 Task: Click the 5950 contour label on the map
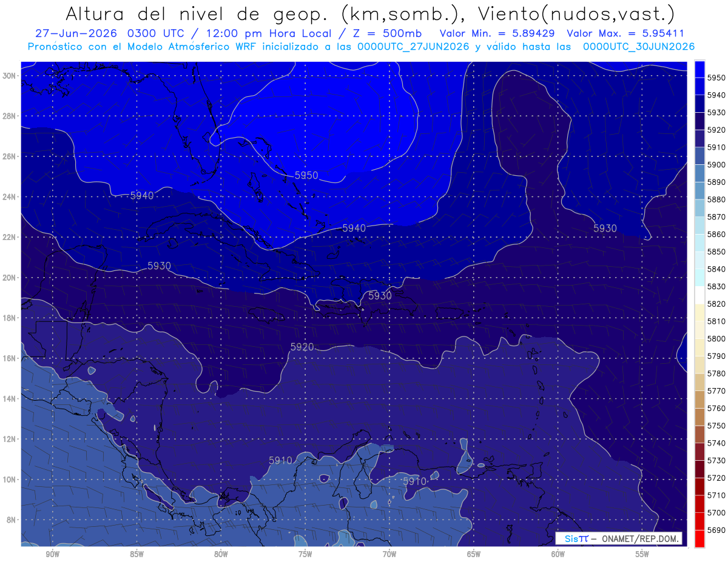coord(306,175)
